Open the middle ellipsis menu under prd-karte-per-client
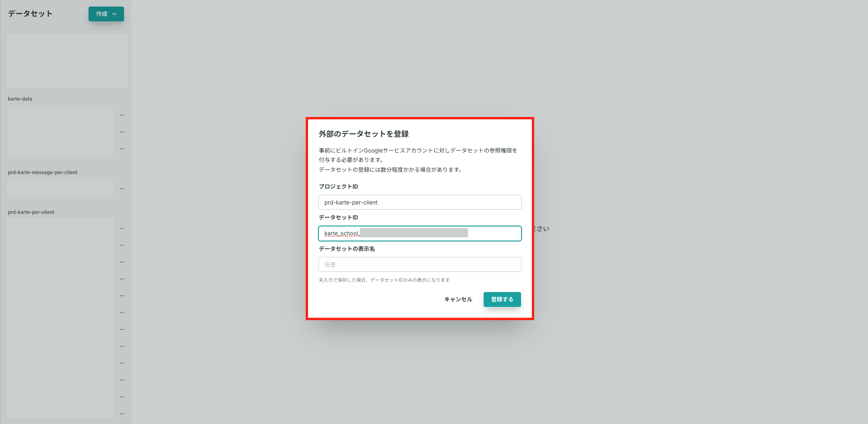Viewport: 868px width, 424px height. (x=122, y=312)
